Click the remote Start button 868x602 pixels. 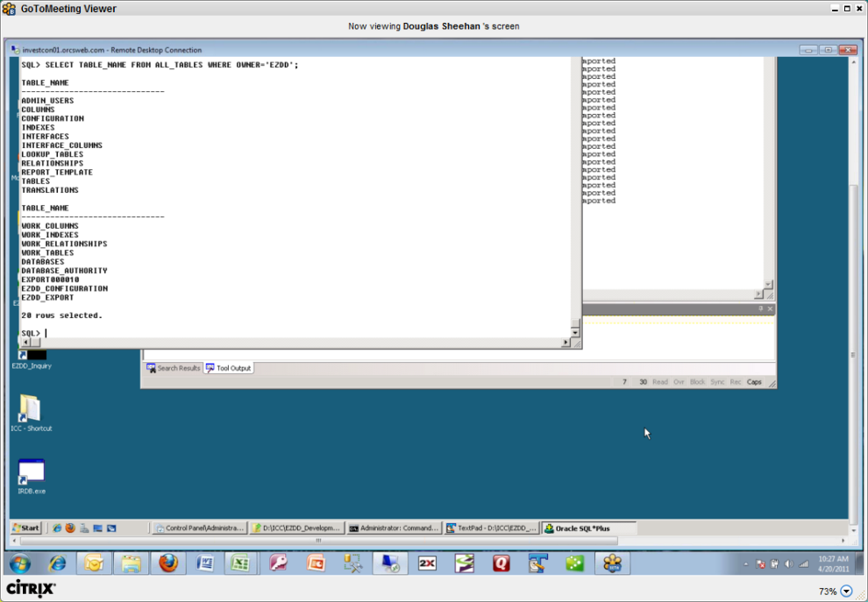(x=26, y=528)
